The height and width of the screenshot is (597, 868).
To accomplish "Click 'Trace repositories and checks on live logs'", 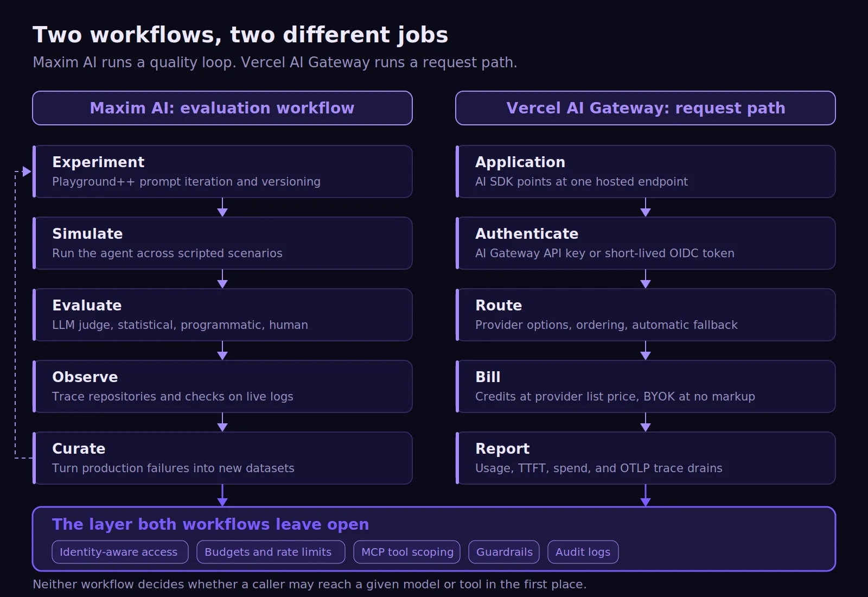I will (x=173, y=397).
